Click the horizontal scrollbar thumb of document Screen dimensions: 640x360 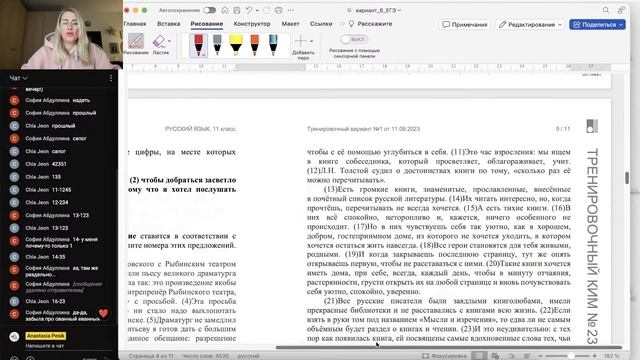449,347
